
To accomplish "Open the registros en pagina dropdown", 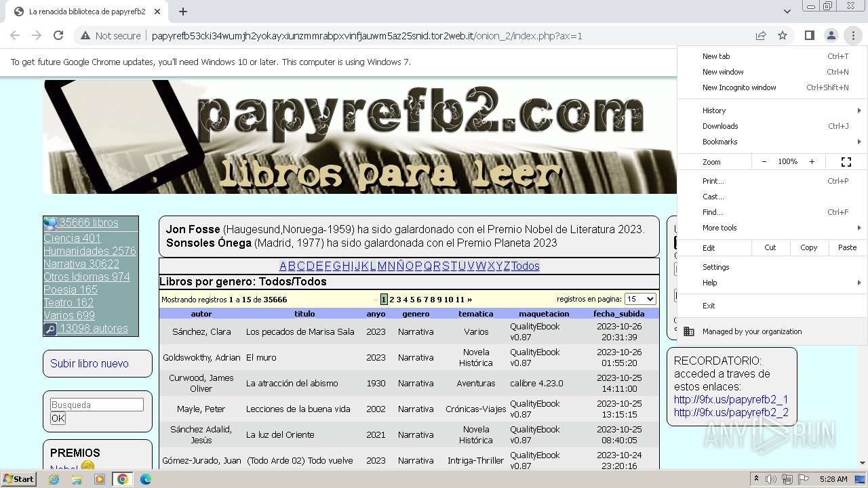I will coord(640,299).
